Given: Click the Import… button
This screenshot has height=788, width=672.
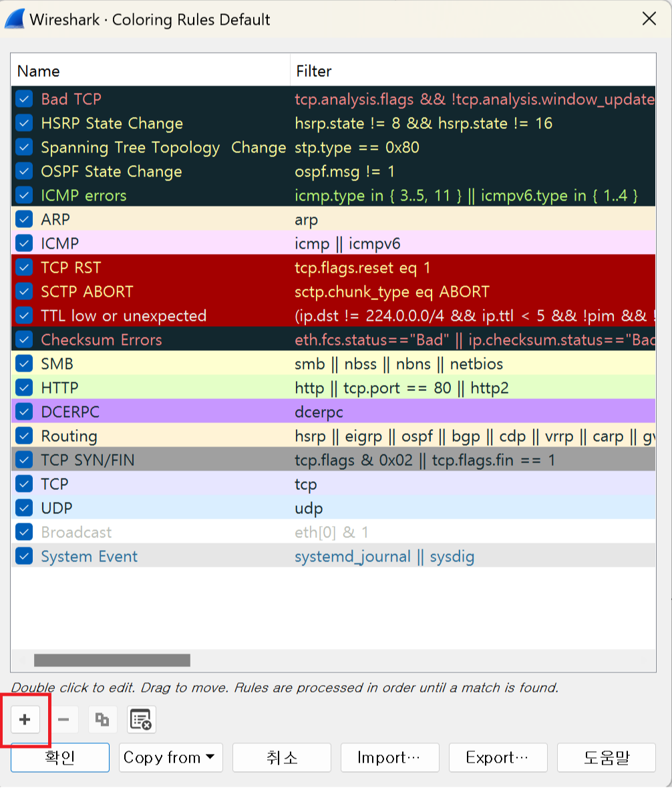Looking at the screenshot, I should click(x=389, y=757).
